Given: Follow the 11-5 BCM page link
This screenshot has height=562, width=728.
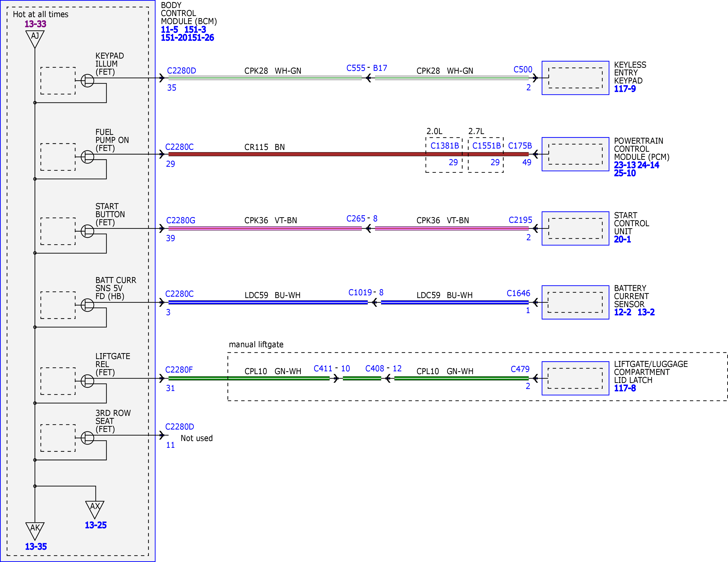Looking at the screenshot, I should point(169,30).
